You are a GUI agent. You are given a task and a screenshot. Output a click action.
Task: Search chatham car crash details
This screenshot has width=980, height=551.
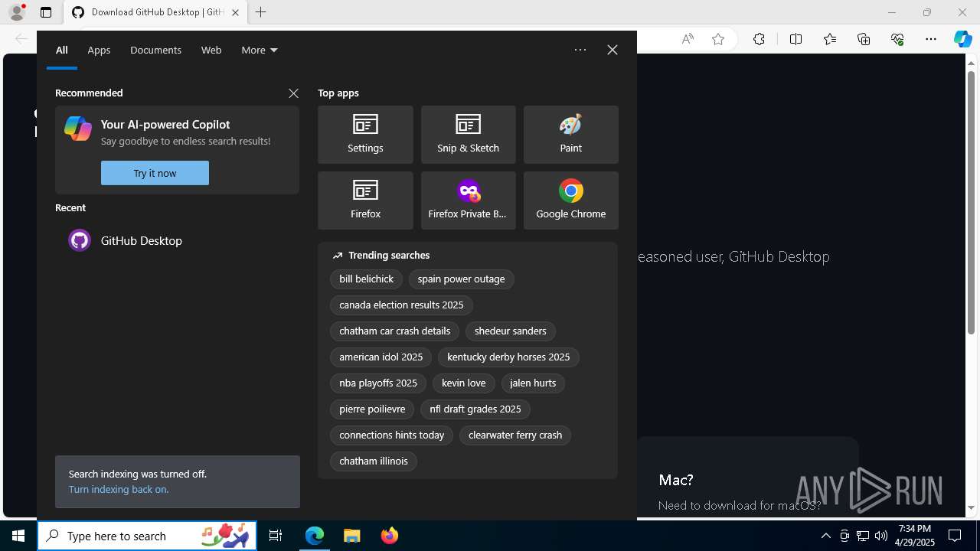point(394,331)
